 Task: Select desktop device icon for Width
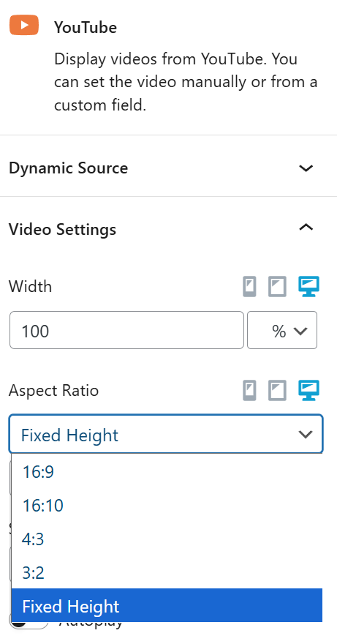pos(308,287)
